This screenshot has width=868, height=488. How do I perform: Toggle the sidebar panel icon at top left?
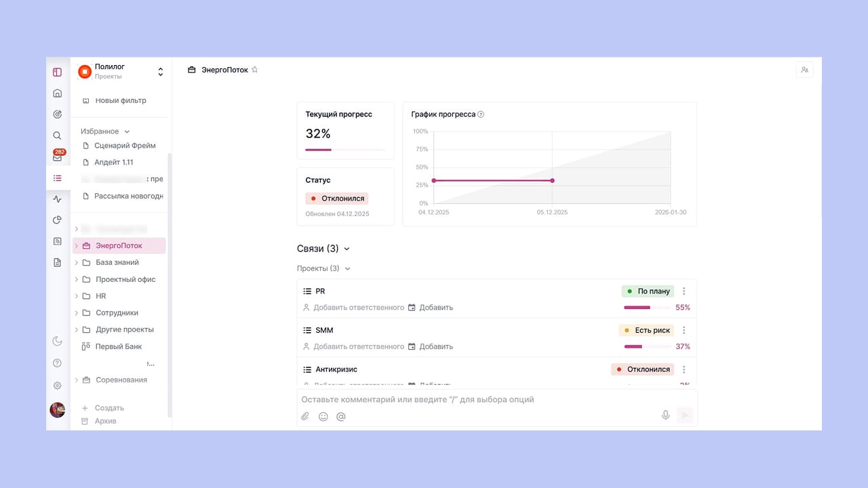[58, 72]
